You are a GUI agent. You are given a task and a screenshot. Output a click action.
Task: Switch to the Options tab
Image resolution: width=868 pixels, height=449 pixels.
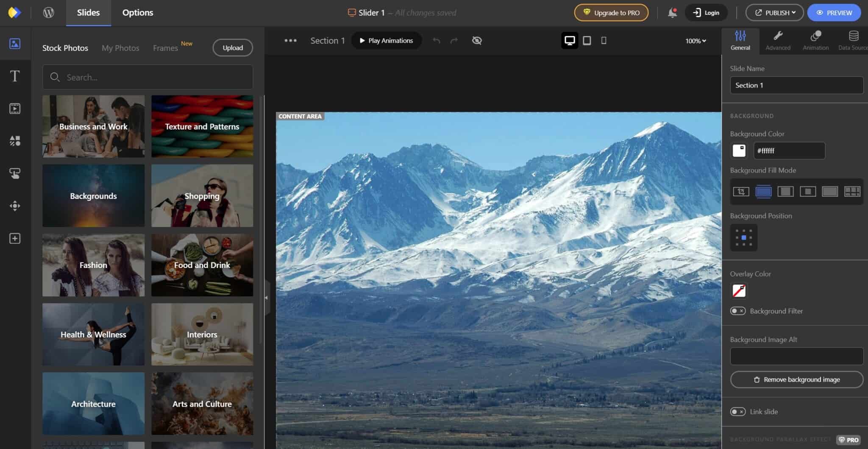[x=138, y=13]
